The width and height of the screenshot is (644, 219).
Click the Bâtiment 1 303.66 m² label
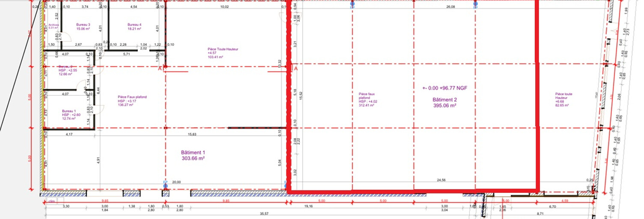pyautogui.click(x=193, y=155)
